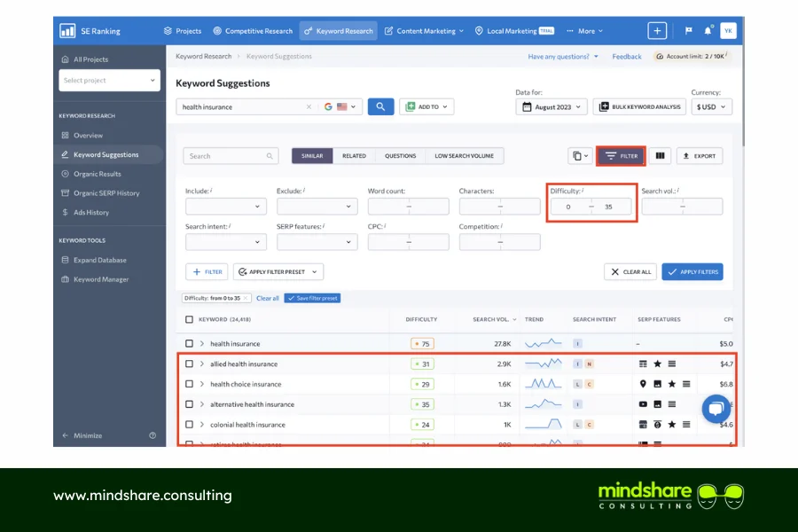The image size is (798, 532).
Task: Select all keywords checkbox in header
Action: [190, 319]
